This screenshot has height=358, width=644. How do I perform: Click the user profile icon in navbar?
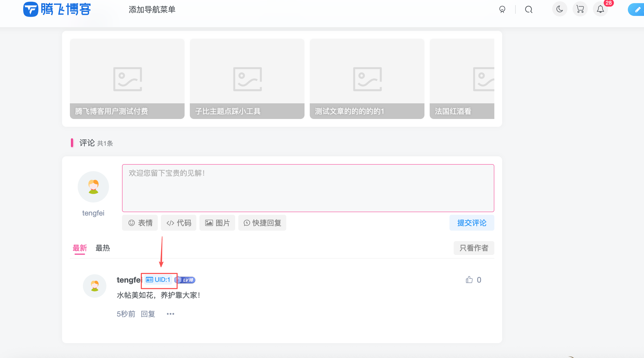(x=502, y=9)
